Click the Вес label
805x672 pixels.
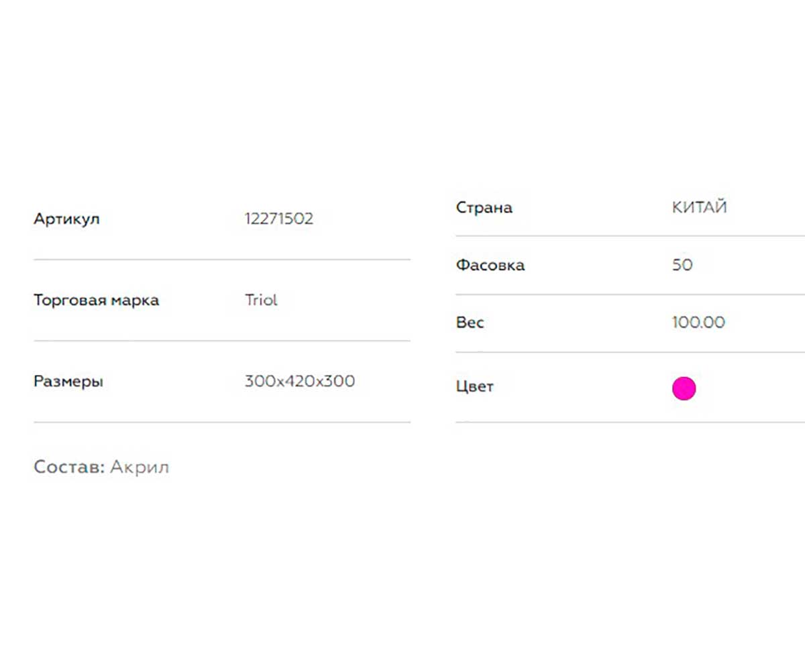[470, 323]
